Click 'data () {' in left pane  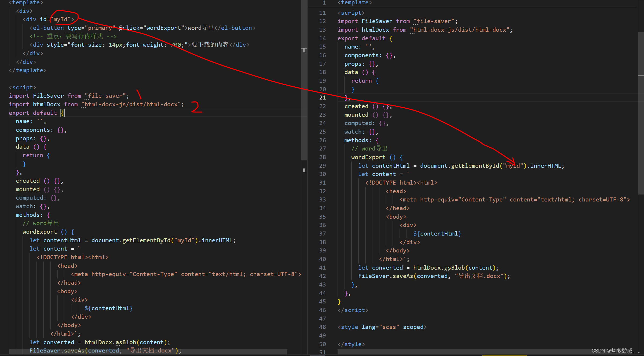(31, 147)
